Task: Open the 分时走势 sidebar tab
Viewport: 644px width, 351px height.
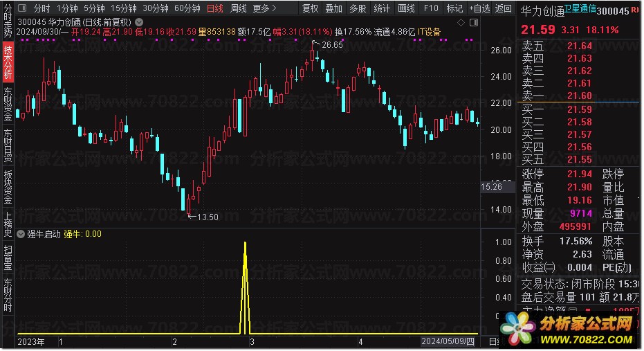Action: tap(8, 21)
